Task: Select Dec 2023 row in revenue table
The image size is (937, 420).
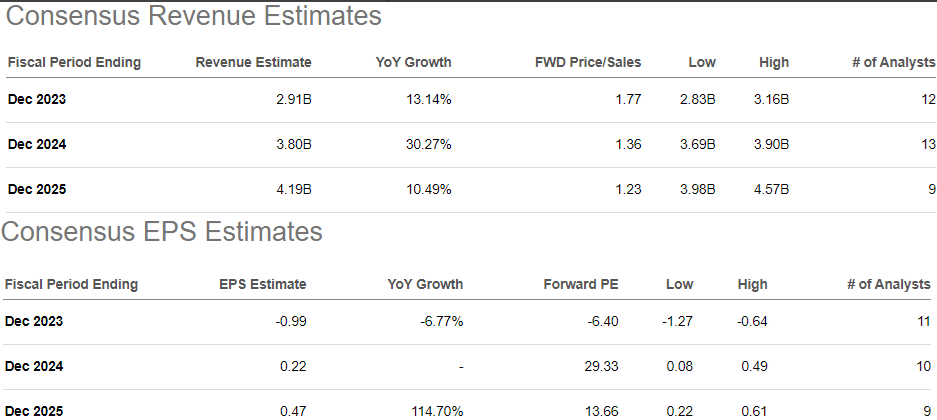Action: tap(36, 99)
